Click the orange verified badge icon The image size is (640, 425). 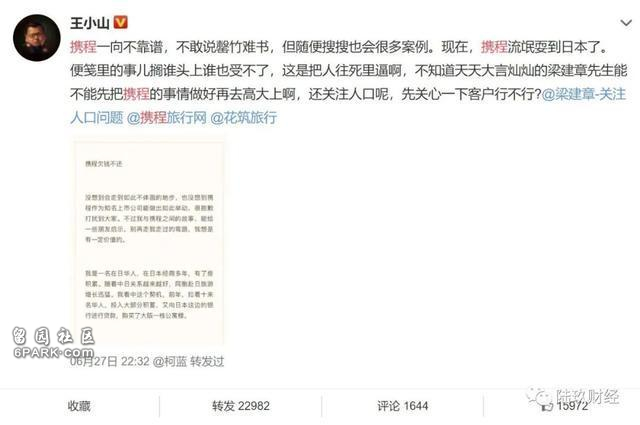pyautogui.click(x=120, y=22)
